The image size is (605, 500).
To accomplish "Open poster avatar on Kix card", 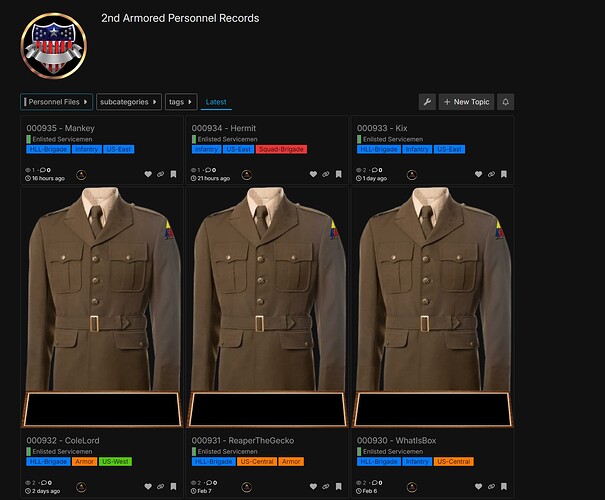I will point(412,175).
